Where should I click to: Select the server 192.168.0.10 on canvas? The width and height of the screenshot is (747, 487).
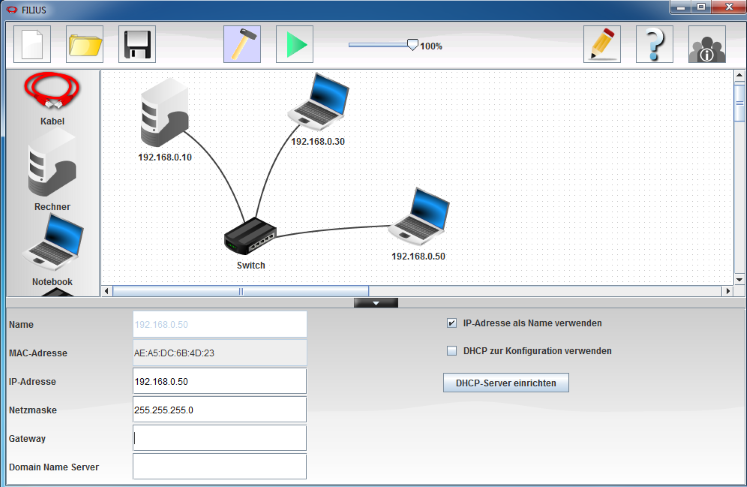click(x=164, y=112)
